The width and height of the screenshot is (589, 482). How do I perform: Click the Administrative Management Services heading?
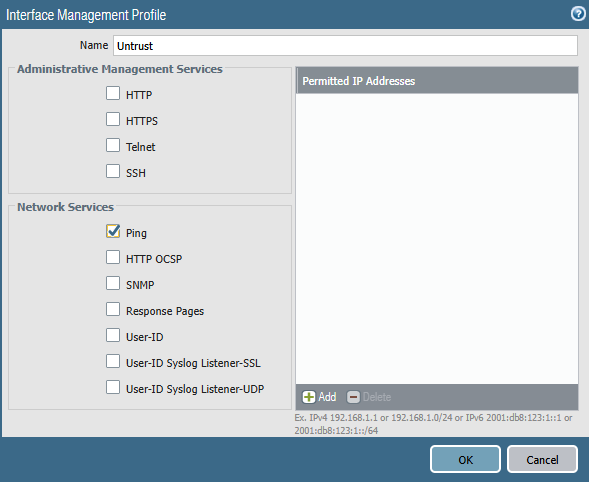point(120,69)
